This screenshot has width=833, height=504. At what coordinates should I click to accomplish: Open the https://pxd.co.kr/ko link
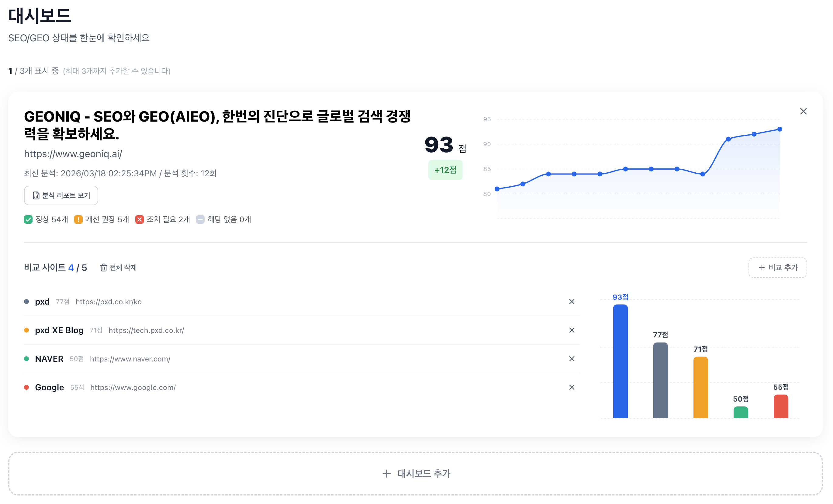click(x=109, y=302)
